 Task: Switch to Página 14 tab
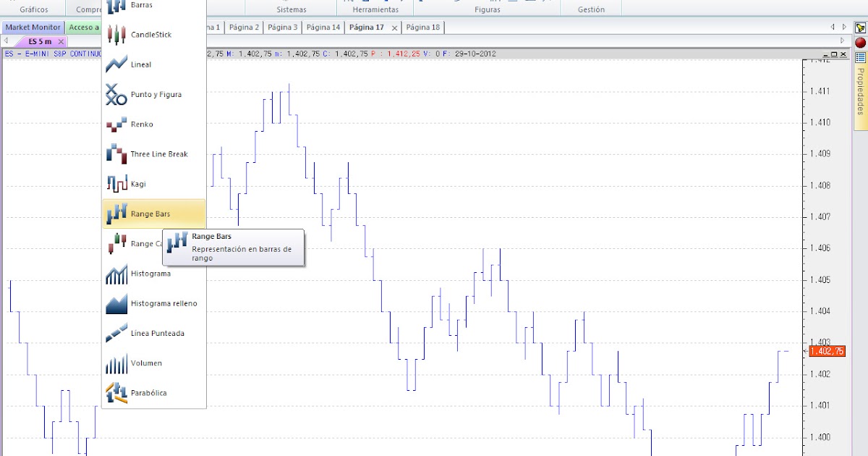click(x=323, y=28)
